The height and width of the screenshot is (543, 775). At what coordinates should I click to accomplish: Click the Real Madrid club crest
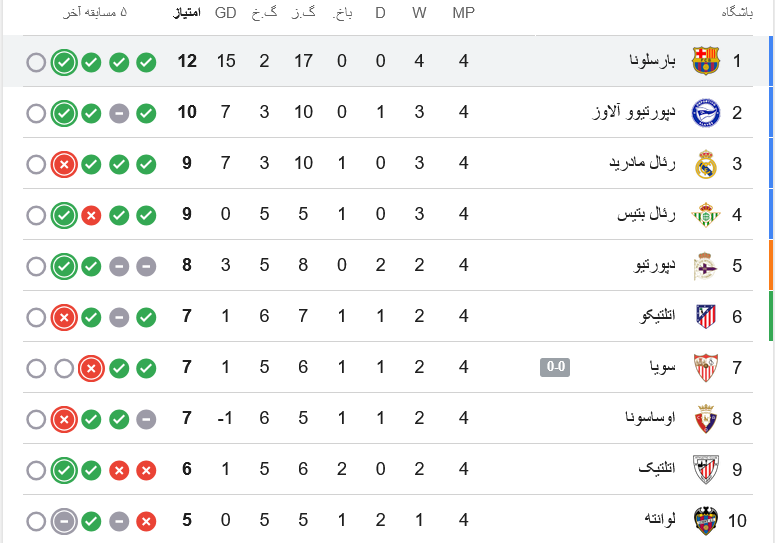(705, 164)
